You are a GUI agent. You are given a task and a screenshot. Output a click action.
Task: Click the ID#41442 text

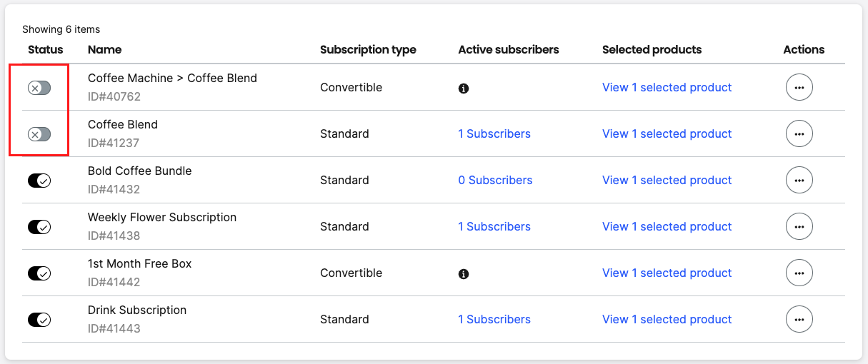(x=114, y=282)
